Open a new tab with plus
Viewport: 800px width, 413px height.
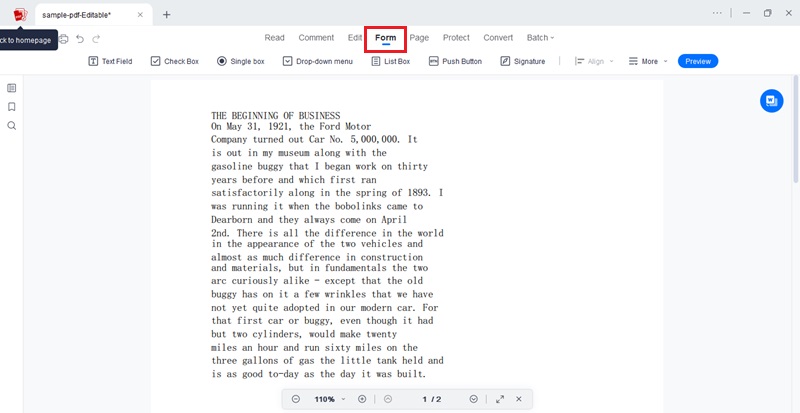click(x=166, y=15)
